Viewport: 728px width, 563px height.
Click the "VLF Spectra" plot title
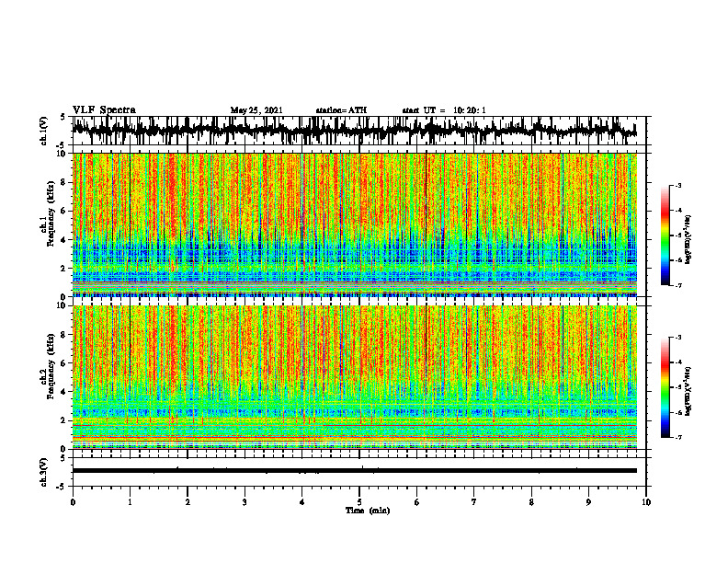(104, 110)
